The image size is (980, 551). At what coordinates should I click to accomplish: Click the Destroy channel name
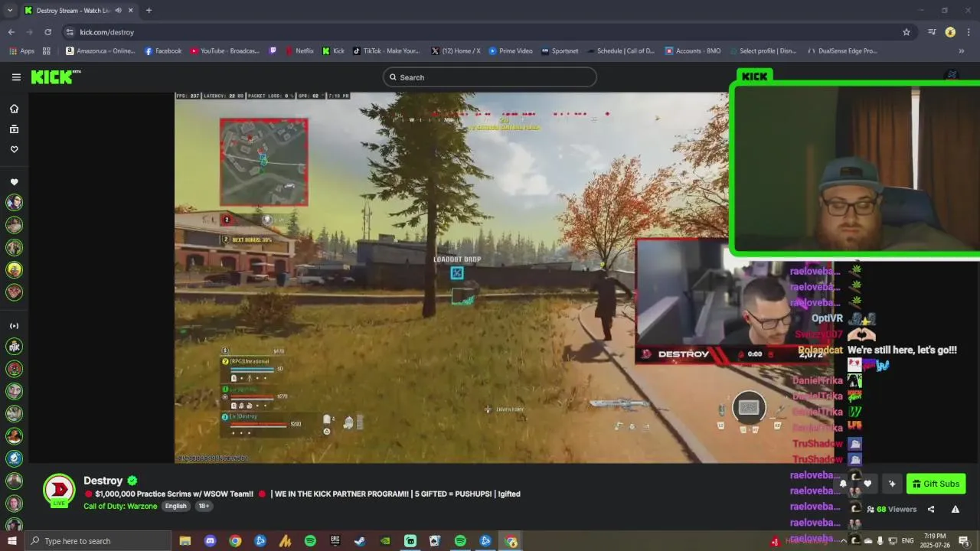coord(103,481)
